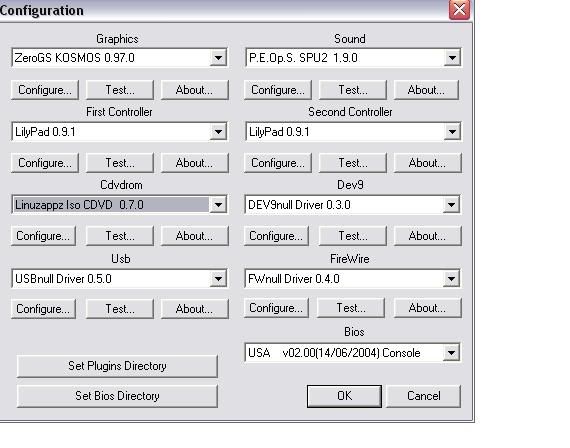Test the Dev9 plugin
The width and height of the screenshot is (570, 448).
coord(353,236)
